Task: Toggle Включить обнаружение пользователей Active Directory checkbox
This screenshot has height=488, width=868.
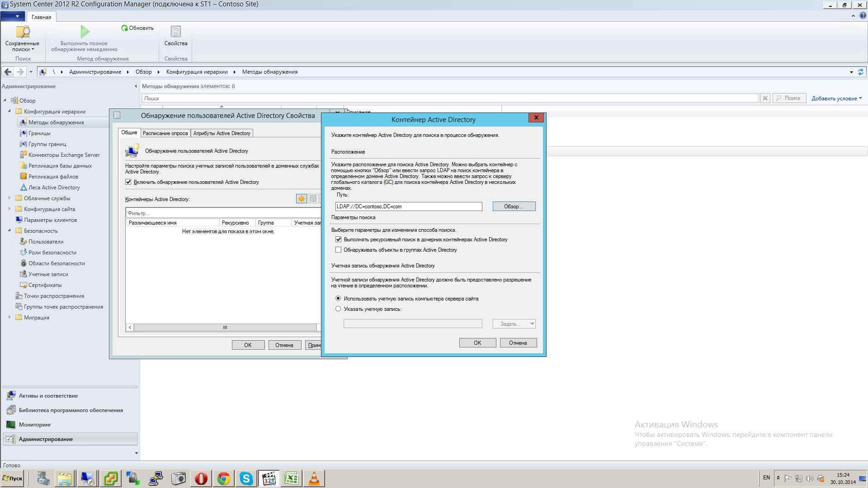Action: [128, 182]
